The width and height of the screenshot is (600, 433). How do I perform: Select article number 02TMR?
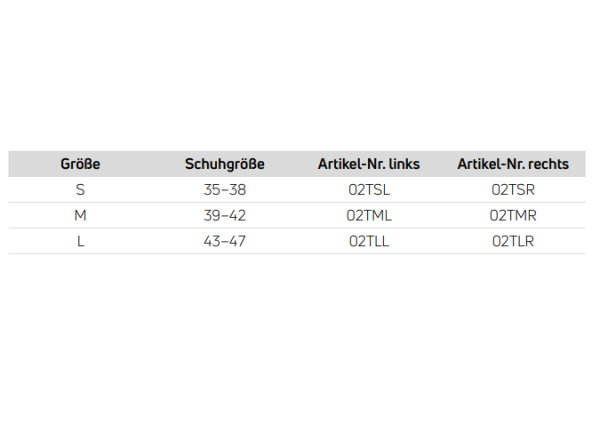[513, 215]
